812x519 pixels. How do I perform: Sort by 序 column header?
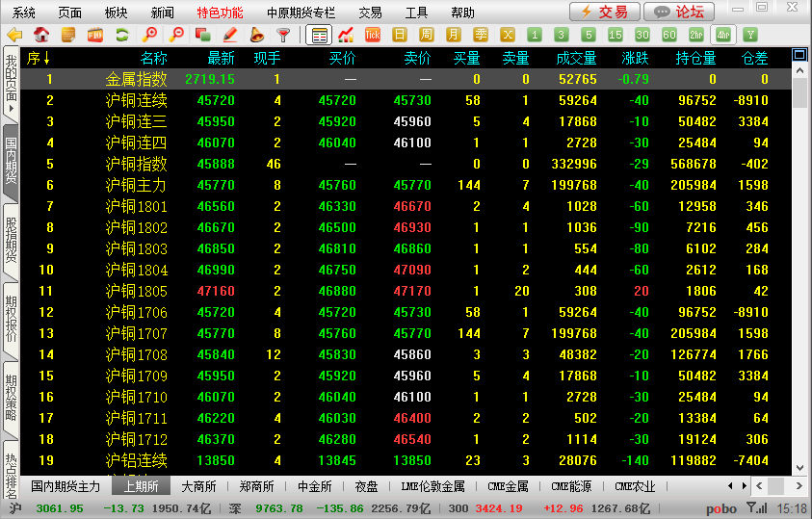(39, 58)
